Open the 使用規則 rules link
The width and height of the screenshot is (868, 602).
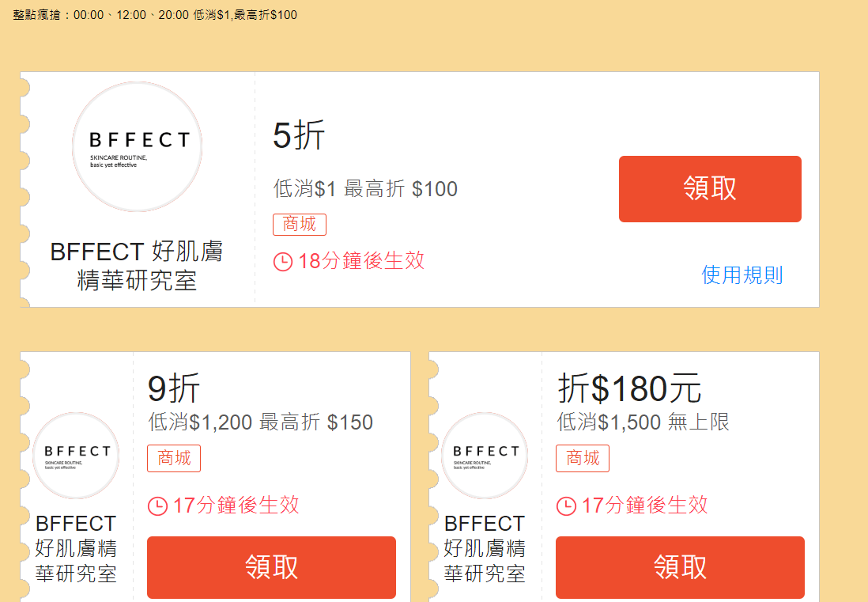[x=742, y=275]
